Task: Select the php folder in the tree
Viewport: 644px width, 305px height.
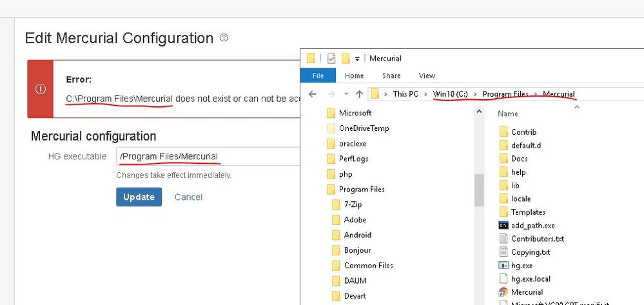Action: [x=346, y=174]
